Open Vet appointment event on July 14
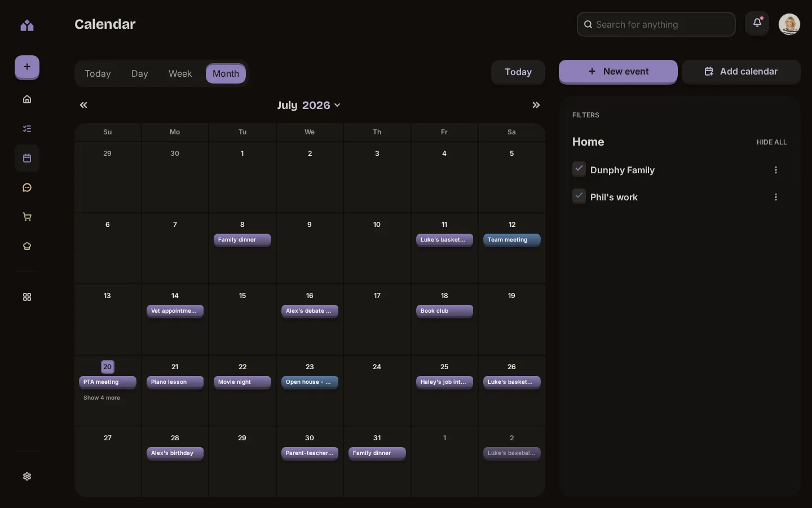The width and height of the screenshot is (812, 508). (175, 311)
